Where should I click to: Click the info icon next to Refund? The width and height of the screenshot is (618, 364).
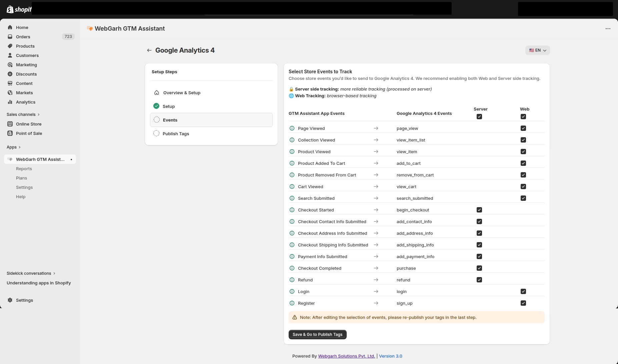[x=292, y=280]
